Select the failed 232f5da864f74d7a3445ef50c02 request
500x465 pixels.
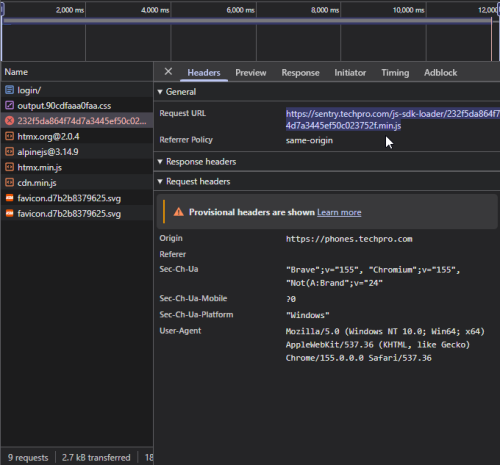[x=77, y=121]
